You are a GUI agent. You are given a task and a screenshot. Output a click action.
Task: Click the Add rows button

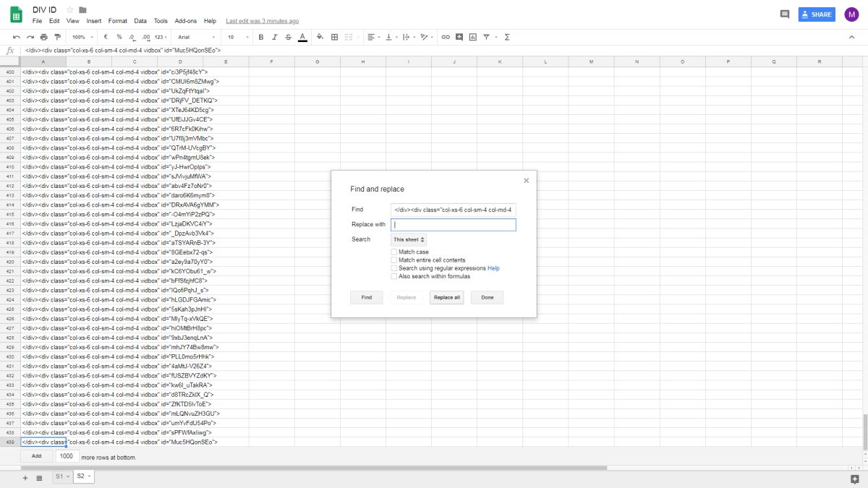tap(36, 456)
